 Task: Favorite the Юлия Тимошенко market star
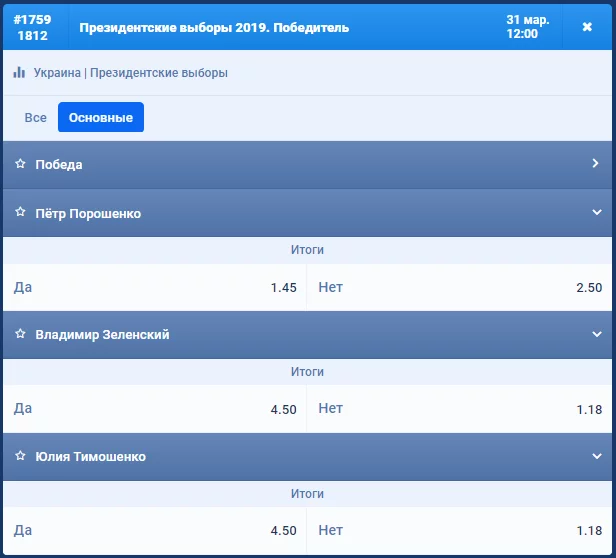pos(20,456)
